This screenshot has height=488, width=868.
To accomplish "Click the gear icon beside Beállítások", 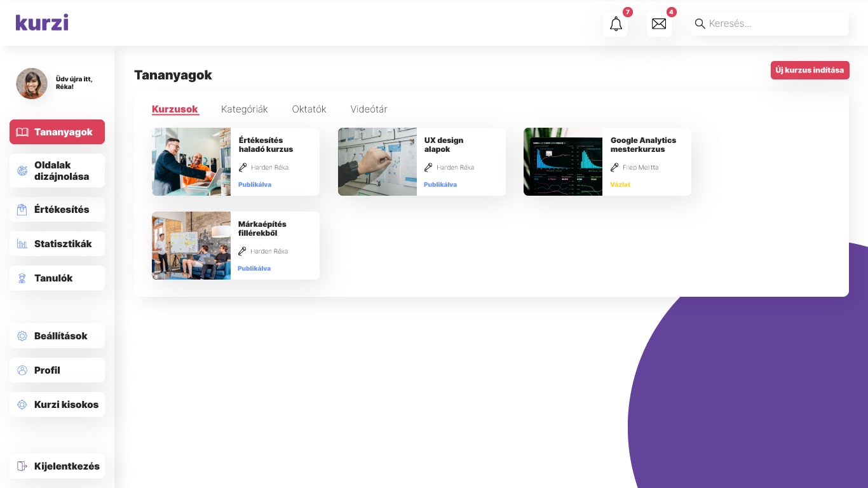I will click(x=22, y=336).
